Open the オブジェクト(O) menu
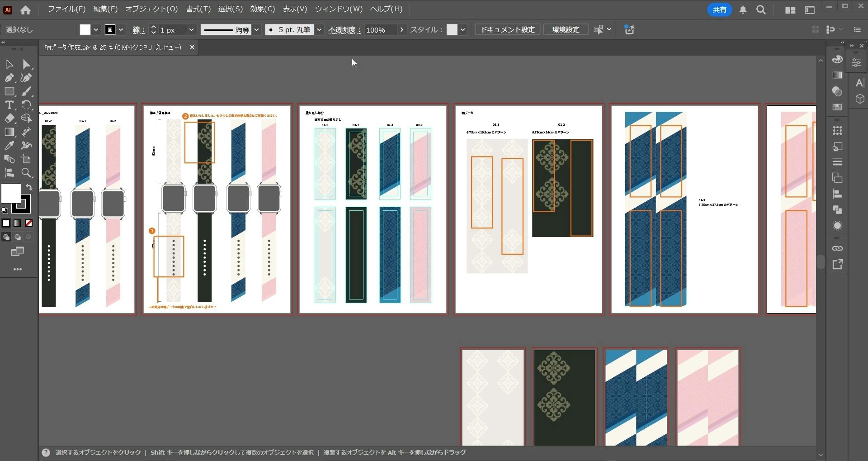The width and height of the screenshot is (868, 461). click(x=151, y=9)
